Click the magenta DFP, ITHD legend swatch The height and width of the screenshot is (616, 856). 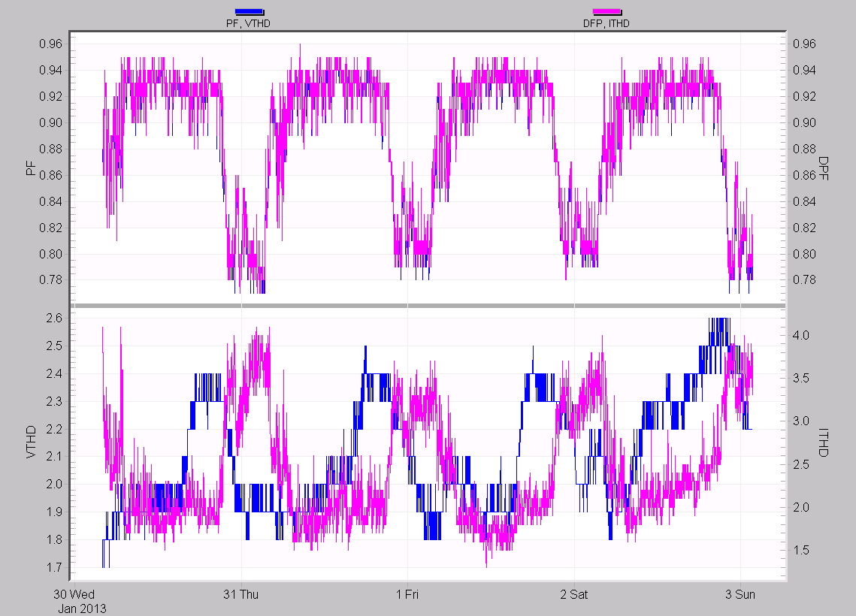(608, 11)
